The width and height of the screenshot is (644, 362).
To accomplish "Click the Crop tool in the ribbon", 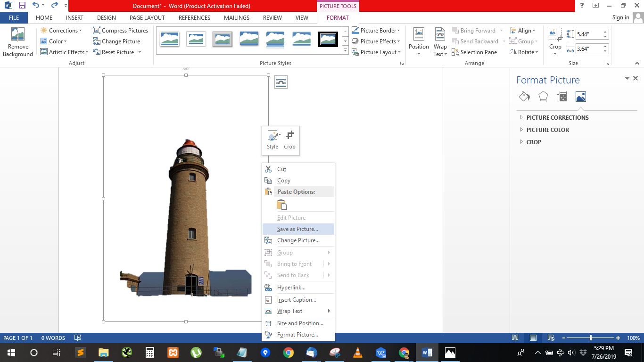I will (x=555, y=42).
